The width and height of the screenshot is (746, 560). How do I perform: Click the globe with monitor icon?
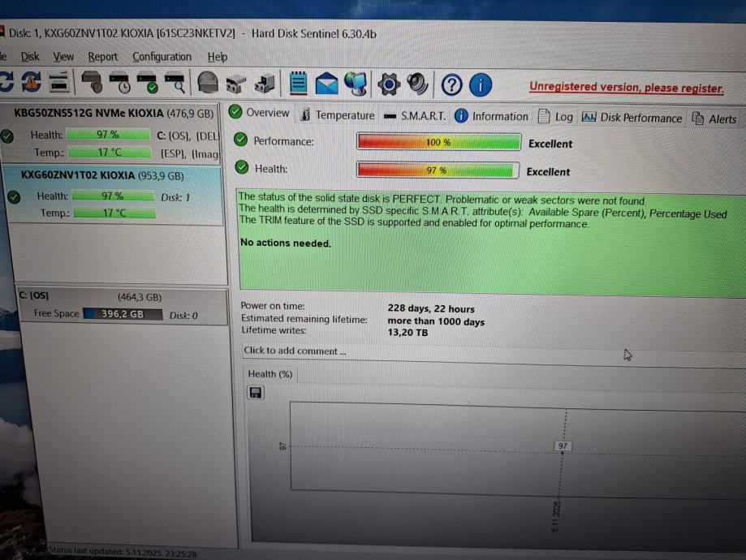pos(356,84)
